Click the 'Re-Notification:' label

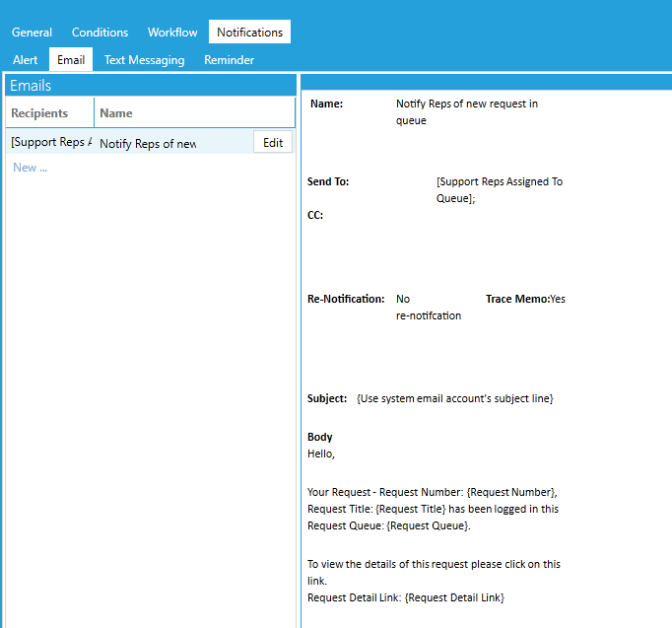346,299
